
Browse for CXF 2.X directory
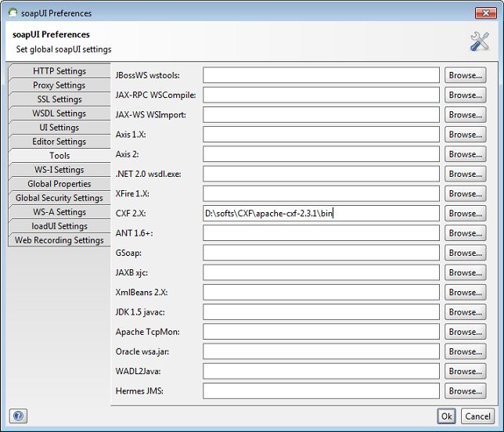pos(465,214)
